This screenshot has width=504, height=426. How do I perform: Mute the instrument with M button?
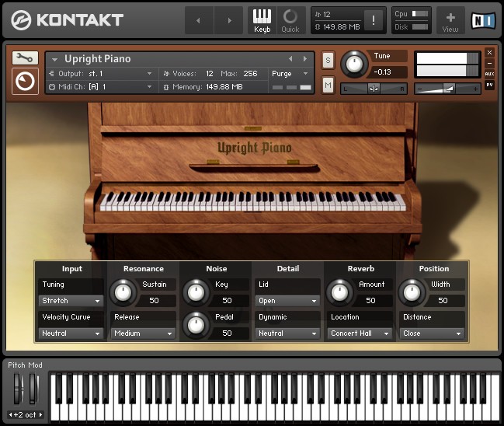coord(328,85)
